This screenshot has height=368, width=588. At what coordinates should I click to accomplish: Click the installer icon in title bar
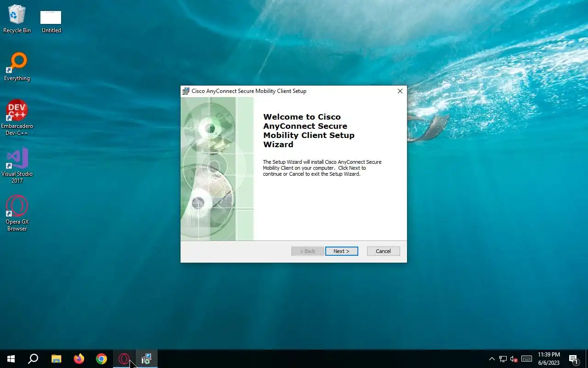pyautogui.click(x=186, y=91)
